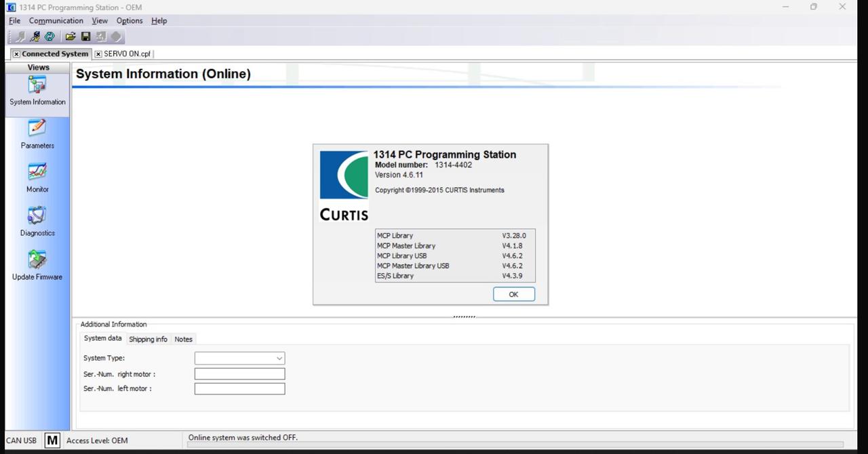The width and height of the screenshot is (868, 454).
Task: Open the Options menu
Action: (129, 21)
